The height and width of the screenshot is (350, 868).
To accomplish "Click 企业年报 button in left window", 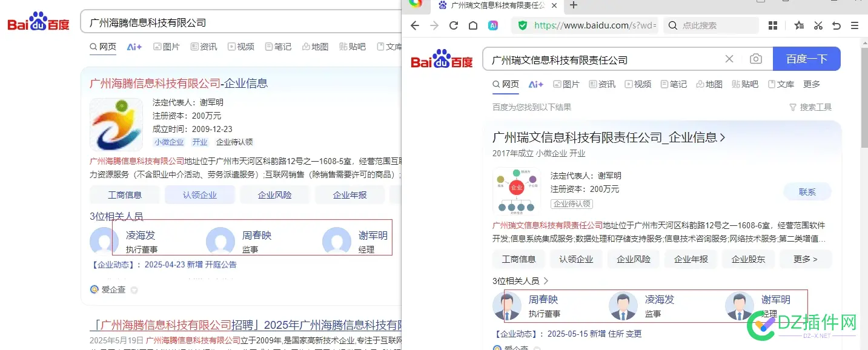I will pos(350,195).
